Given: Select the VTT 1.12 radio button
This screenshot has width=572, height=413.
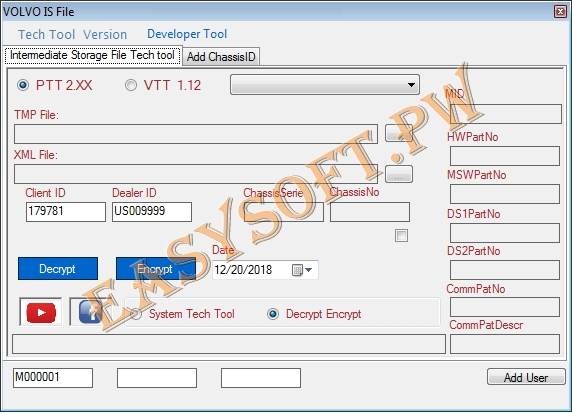Looking at the screenshot, I should pos(131,85).
